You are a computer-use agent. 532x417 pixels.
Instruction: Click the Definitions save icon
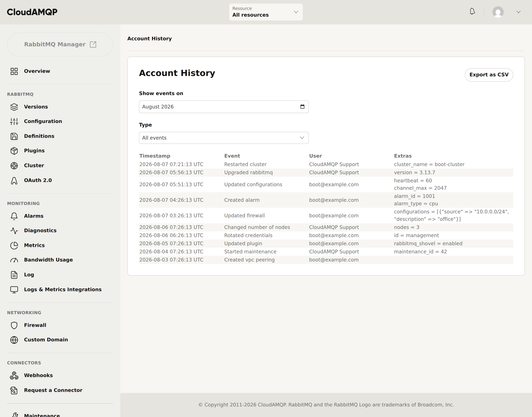(14, 136)
